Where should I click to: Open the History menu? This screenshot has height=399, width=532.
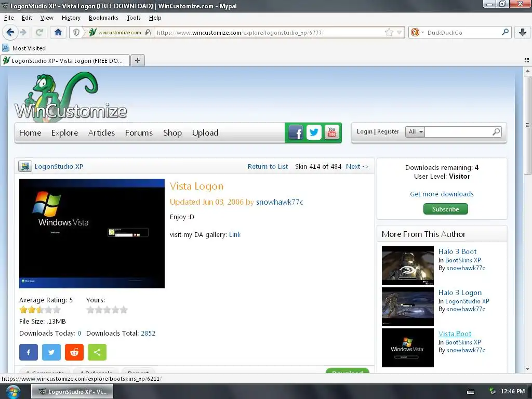point(71,18)
